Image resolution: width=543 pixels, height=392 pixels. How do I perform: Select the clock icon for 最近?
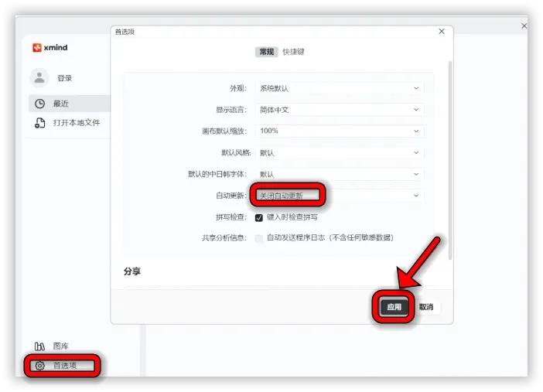[x=40, y=104]
